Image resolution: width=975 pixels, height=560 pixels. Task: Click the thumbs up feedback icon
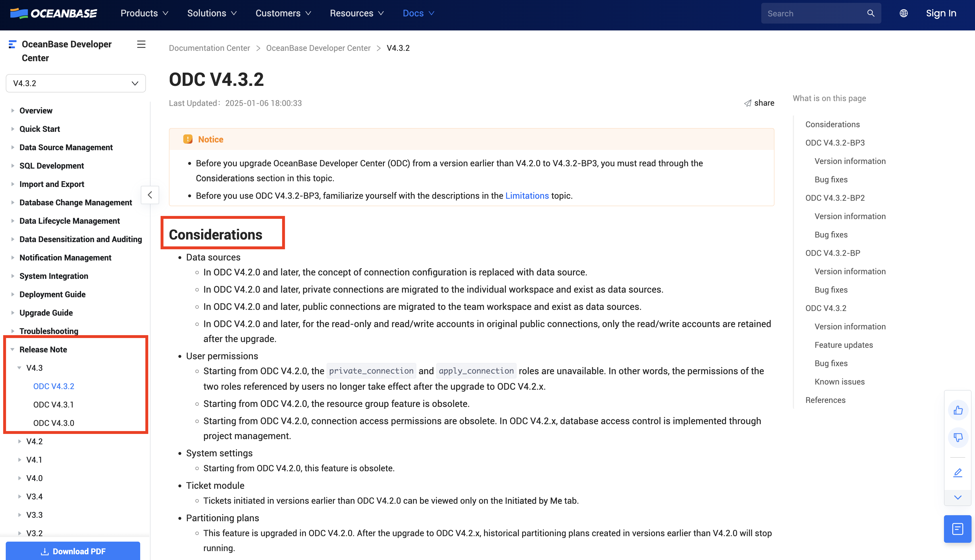[x=958, y=410]
